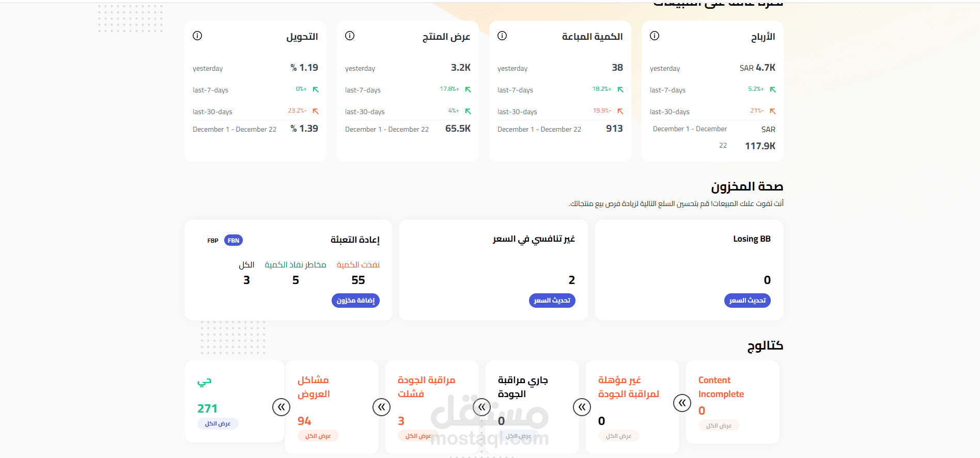Click Content Incomplete card title

coord(721,387)
